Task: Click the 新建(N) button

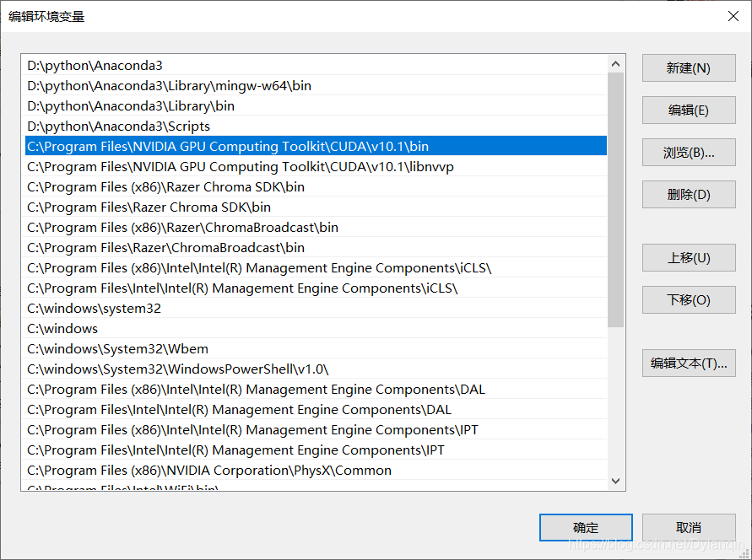Action: 688,68
